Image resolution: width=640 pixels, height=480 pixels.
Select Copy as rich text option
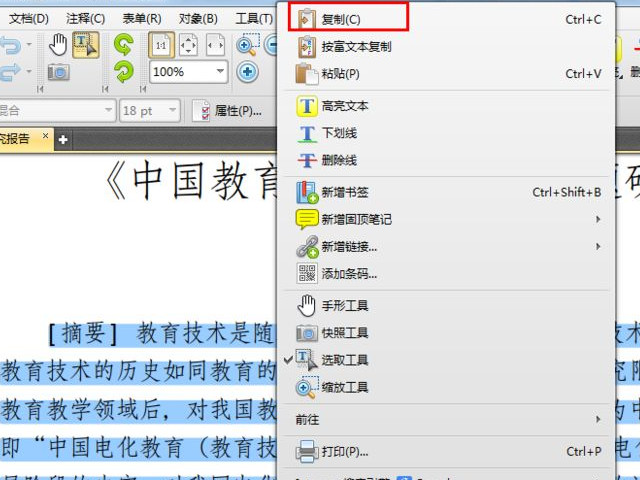(x=448, y=47)
